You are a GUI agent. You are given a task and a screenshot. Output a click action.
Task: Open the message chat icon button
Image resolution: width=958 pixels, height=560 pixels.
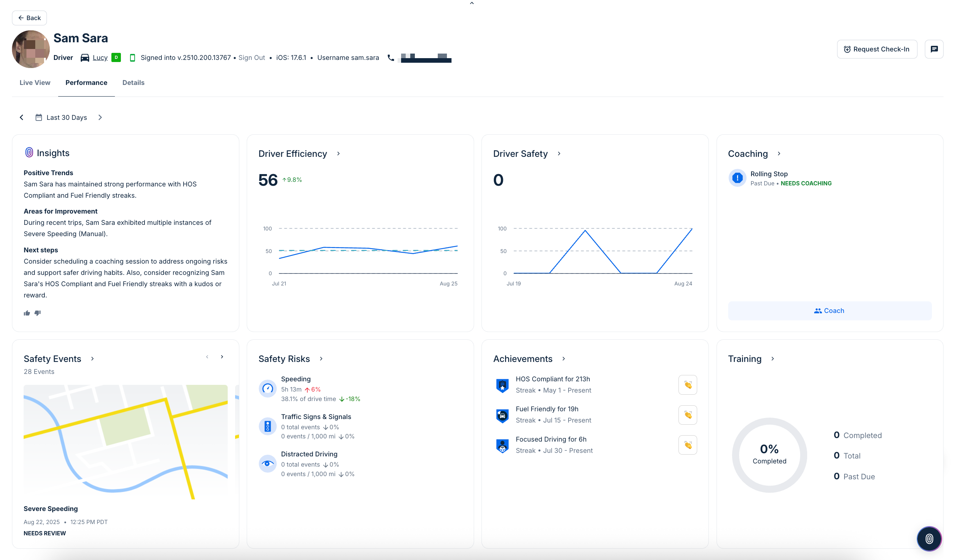[934, 49]
